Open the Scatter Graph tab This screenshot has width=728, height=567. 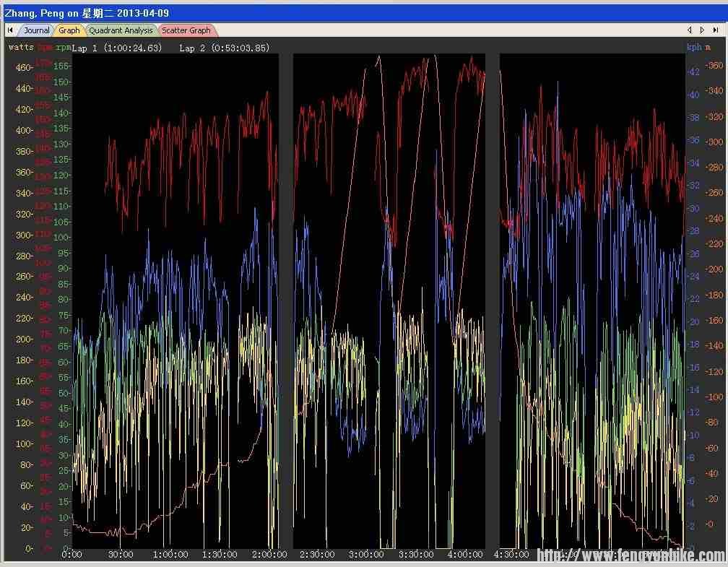[x=186, y=30]
